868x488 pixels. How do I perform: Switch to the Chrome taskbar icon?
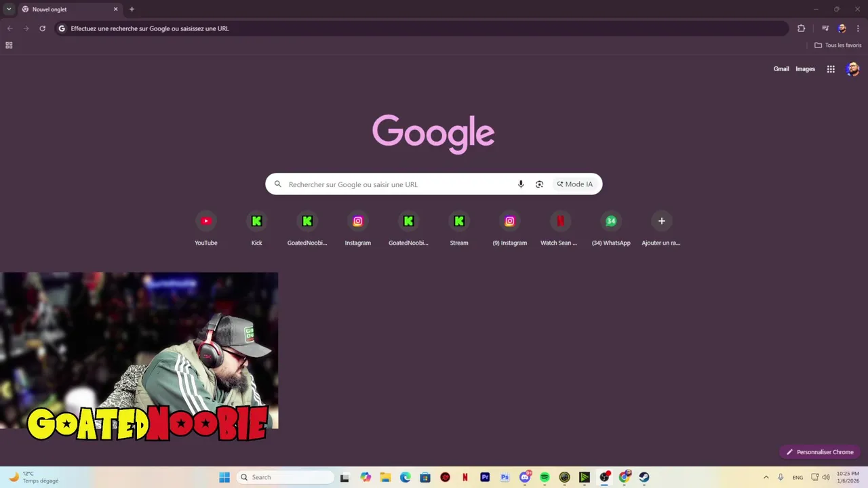pos(625,477)
